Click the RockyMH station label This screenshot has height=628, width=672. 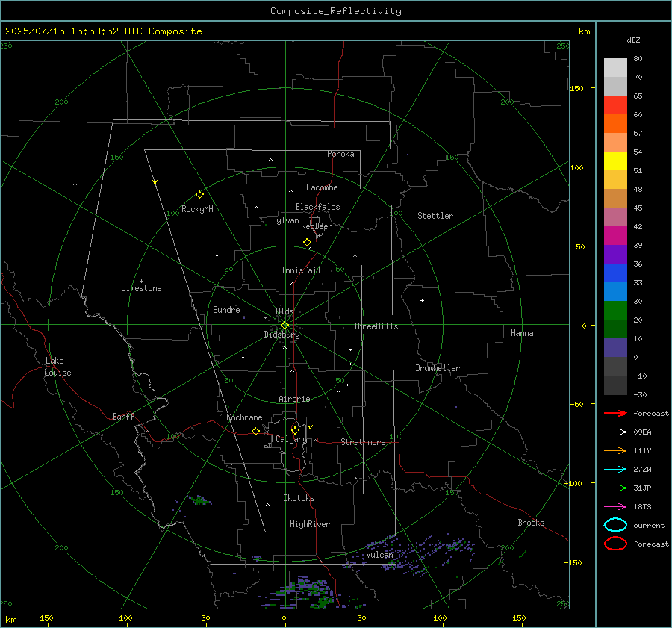pos(197,209)
